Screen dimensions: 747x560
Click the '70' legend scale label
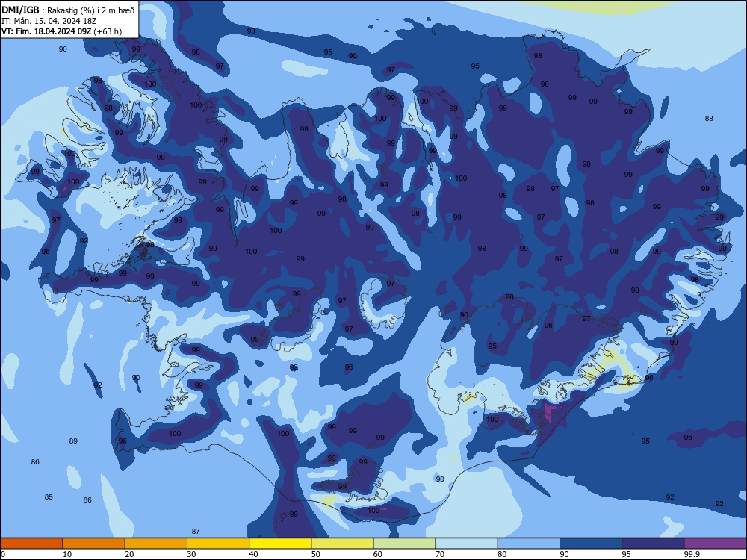pyautogui.click(x=440, y=554)
